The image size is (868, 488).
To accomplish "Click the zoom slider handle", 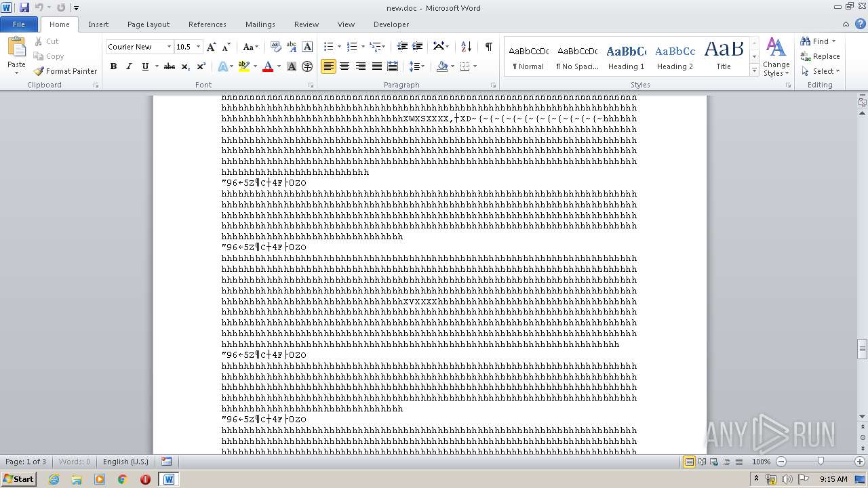I will point(821,462).
